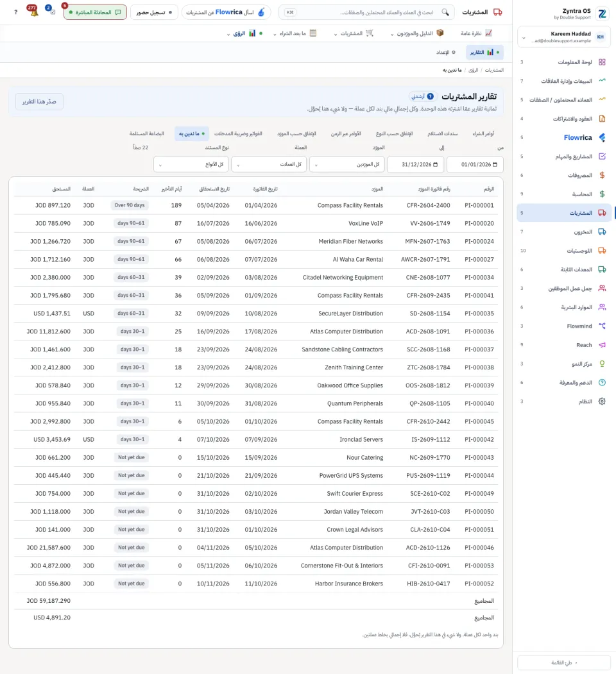
Task: Click the to-date field 31/12/2026
Action: click(415, 165)
